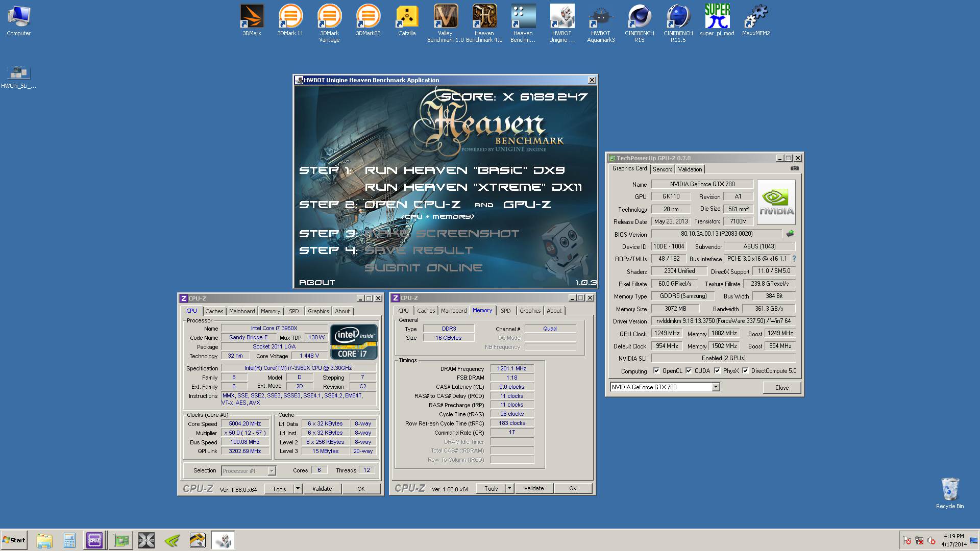Open the About tab in left CPU-Z

coord(342,311)
